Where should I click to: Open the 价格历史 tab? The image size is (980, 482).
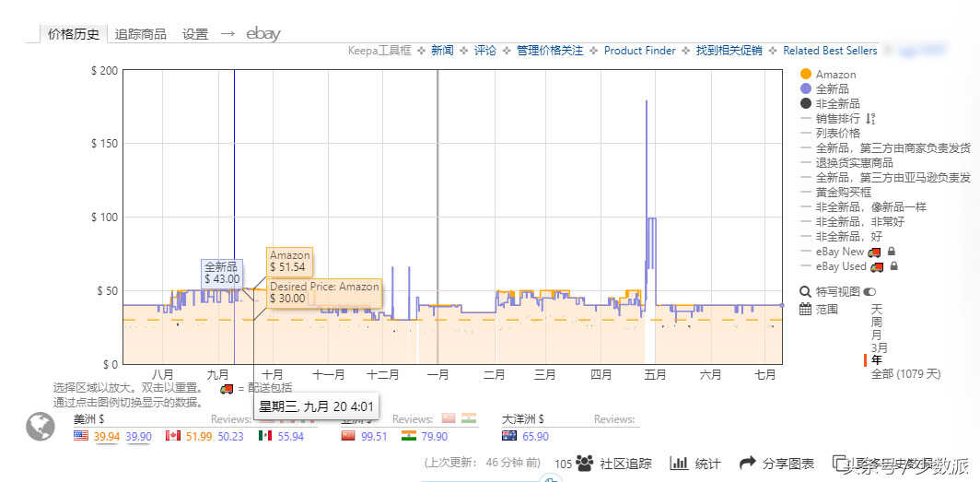pos(74,34)
